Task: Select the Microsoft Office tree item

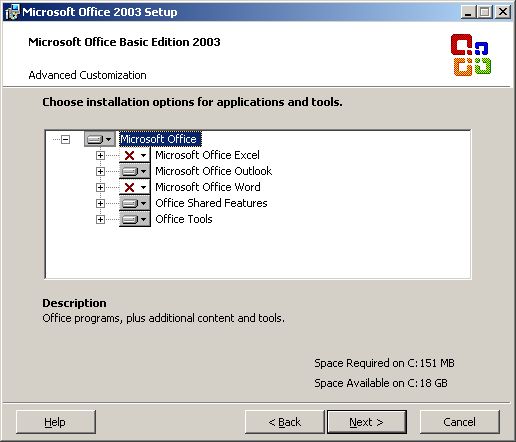Action: (160, 139)
